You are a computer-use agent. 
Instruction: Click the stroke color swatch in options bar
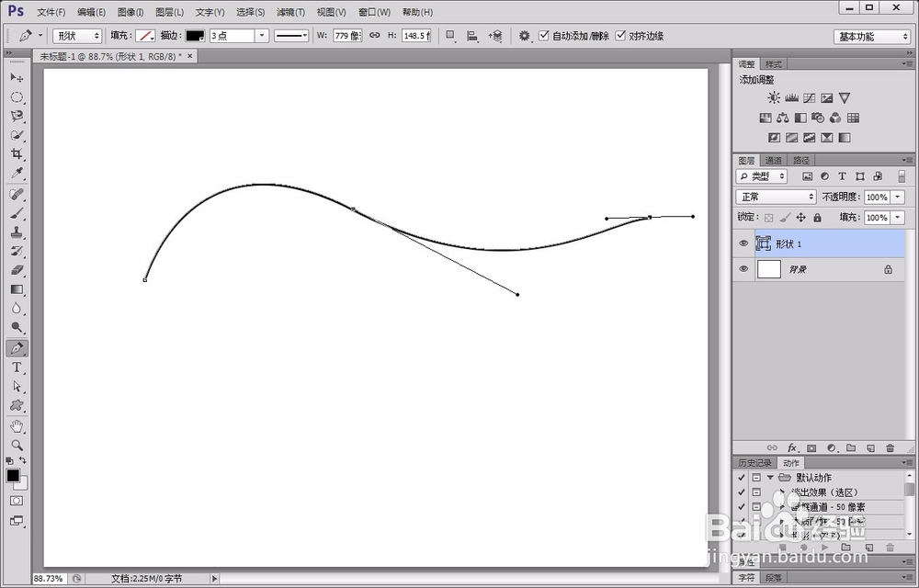[x=195, y=36]
